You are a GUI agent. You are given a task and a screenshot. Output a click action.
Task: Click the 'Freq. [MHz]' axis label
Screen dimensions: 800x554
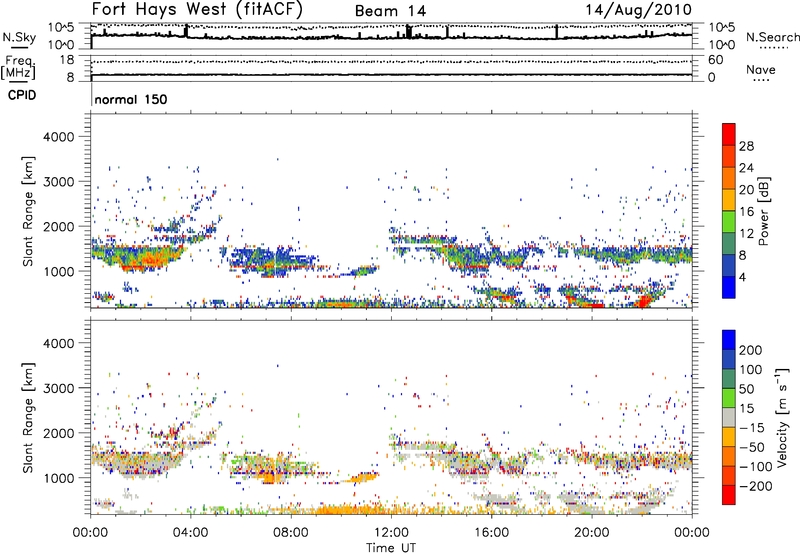(x=18, y=68)
